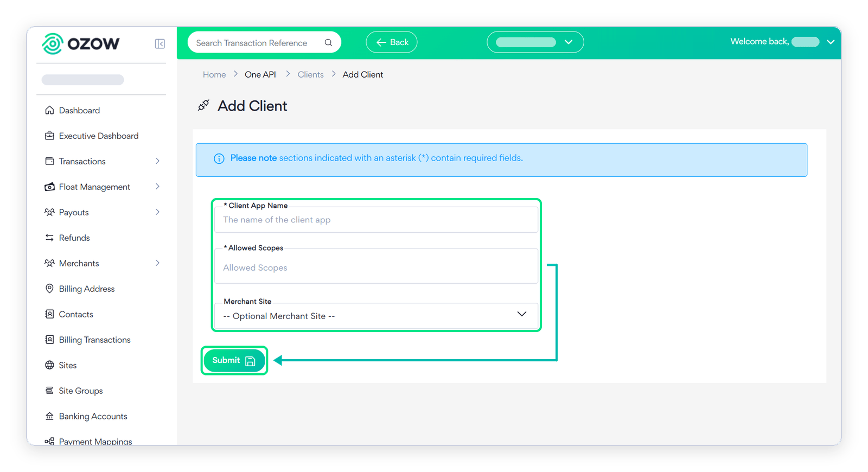Expand the Float Management submenu chevron
Viewport: 868px width, 472px height.
(x=157, y=187)
